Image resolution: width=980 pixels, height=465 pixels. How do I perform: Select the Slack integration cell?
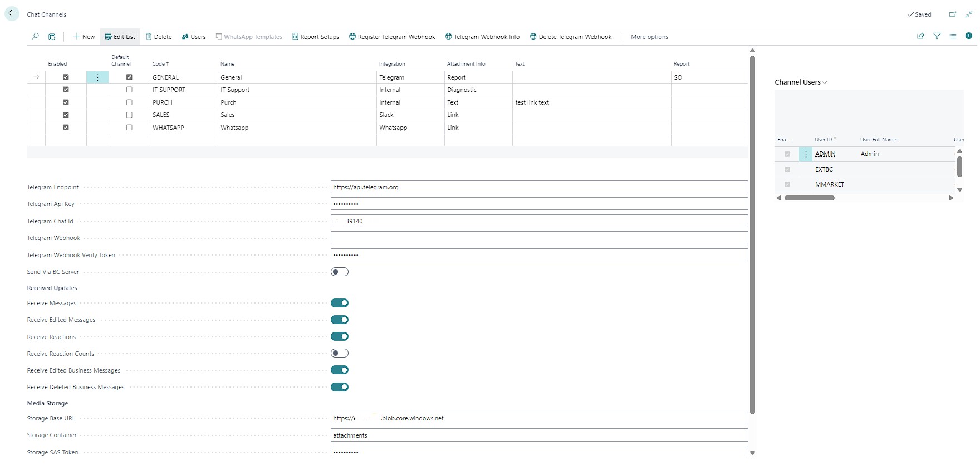pyautogui.click(x=410, y=115)
